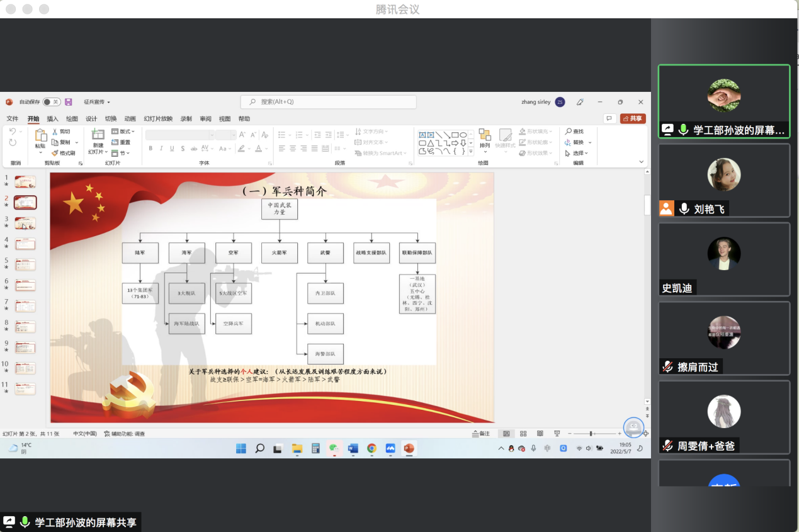Click the Find (查找) magnifier icon
This screenshot has width=799, height=532.
pyautogui.click(x=569, y=132)
